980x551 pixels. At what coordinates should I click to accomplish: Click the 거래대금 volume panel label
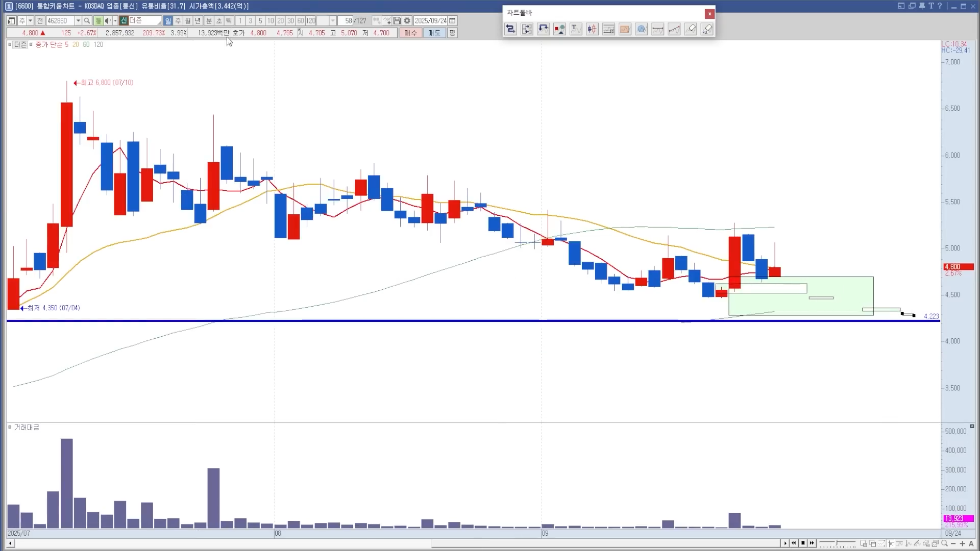27,428
